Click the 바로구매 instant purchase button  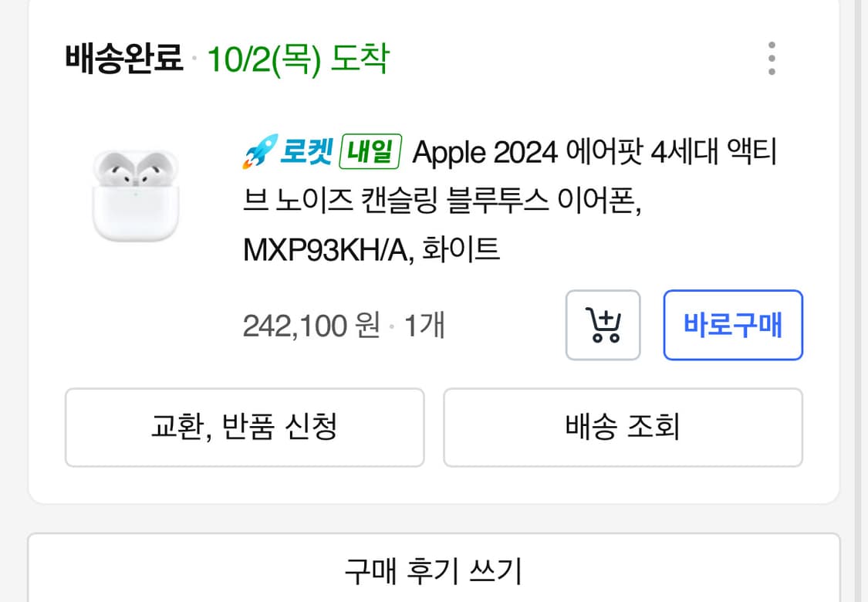pos(732,326)
